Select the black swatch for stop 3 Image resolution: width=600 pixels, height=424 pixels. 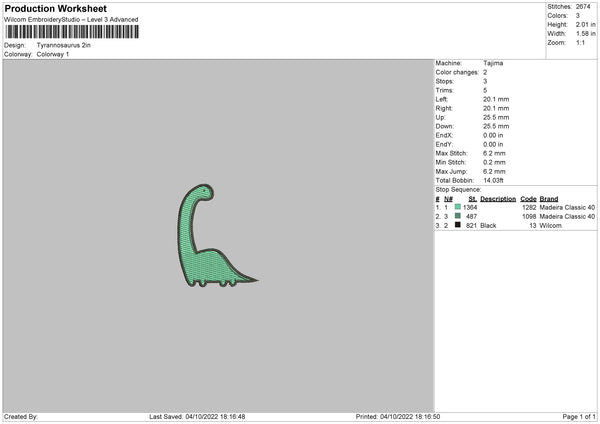[x=457, y=226]
